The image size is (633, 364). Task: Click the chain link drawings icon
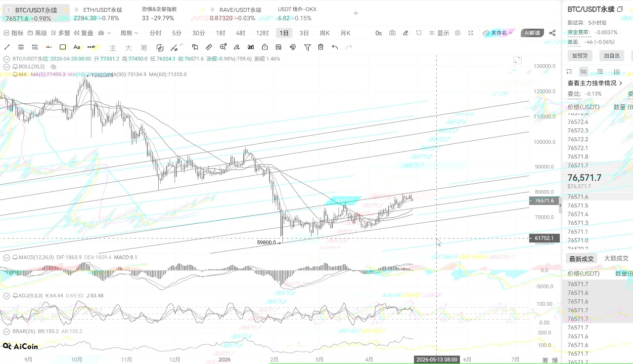tap(293, 47)
